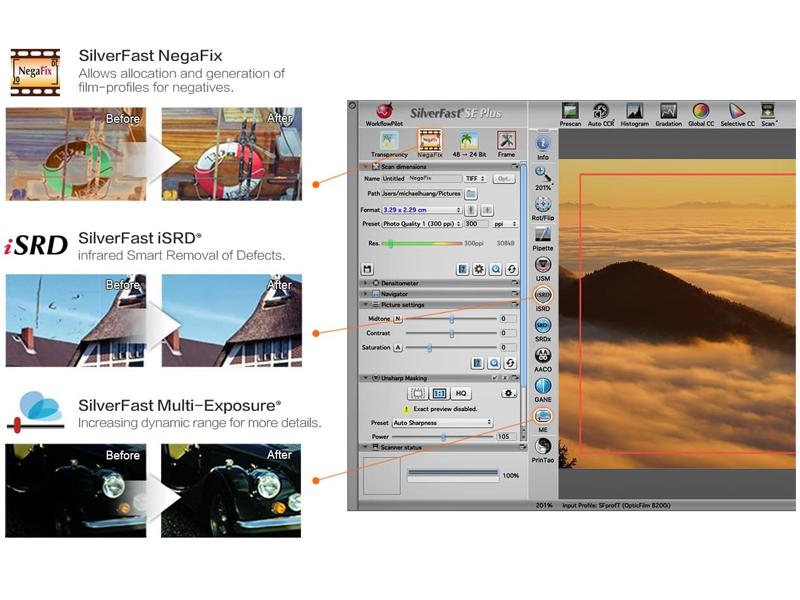Click the Opt... button
The width and height of the screenshot is (800, 600).
pos(504,179)
